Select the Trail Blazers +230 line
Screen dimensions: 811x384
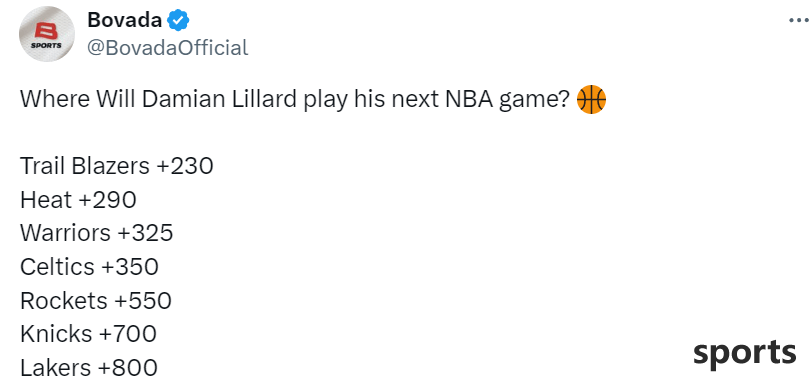tap(117, 166)
